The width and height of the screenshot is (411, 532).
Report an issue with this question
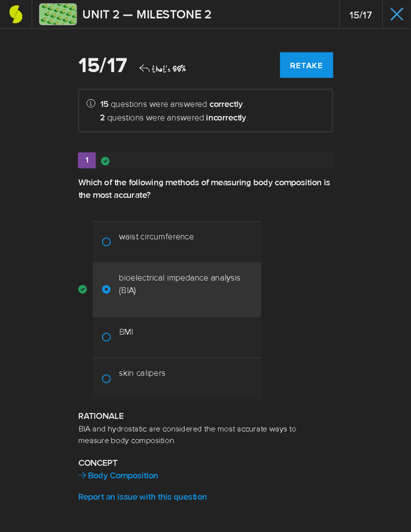[142, 497]
